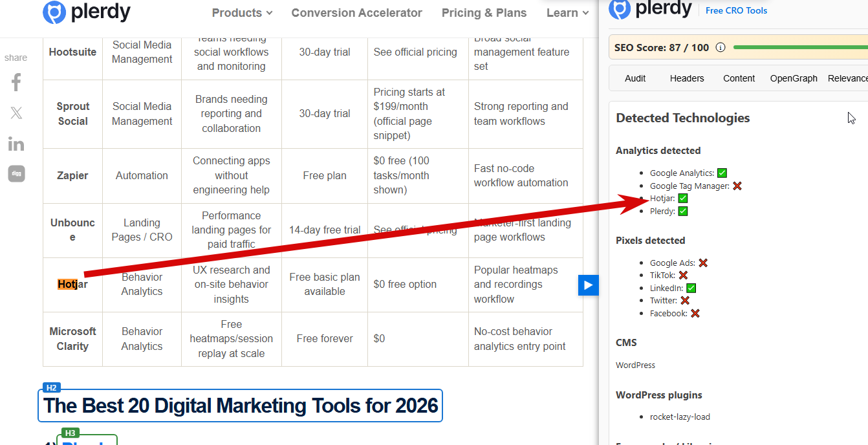Share the page on Digg
This screenshot has height=445, width=868.
coord(16,173)
